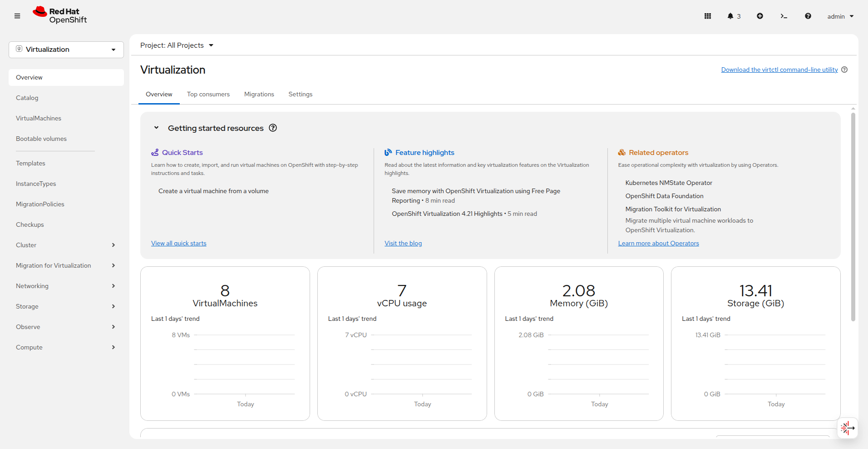The width and height of the screenshot is (868, 449).
Task: Switch to the Migrations tab
Action: pos(259,94)
